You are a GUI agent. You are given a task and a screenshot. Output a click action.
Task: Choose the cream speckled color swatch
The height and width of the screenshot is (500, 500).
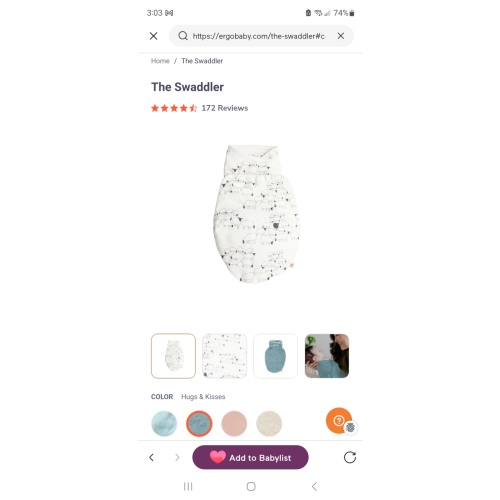click(269, 423)
